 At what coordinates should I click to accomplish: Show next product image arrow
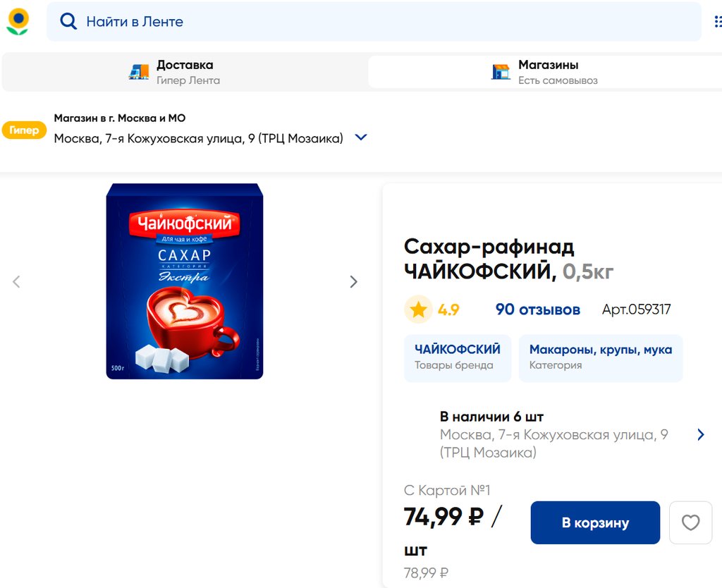click(x=354, y=282)
